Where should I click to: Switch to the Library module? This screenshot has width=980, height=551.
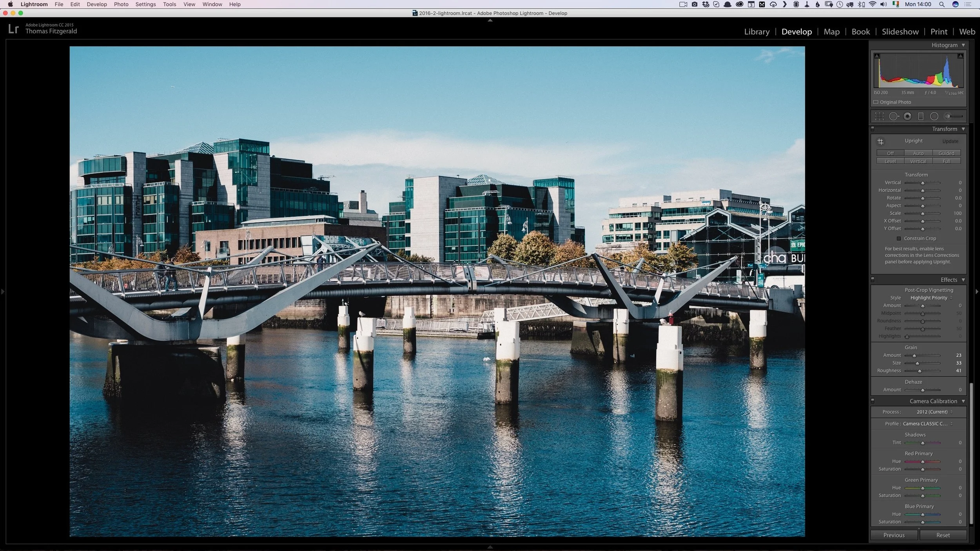[x=757, y=32]
